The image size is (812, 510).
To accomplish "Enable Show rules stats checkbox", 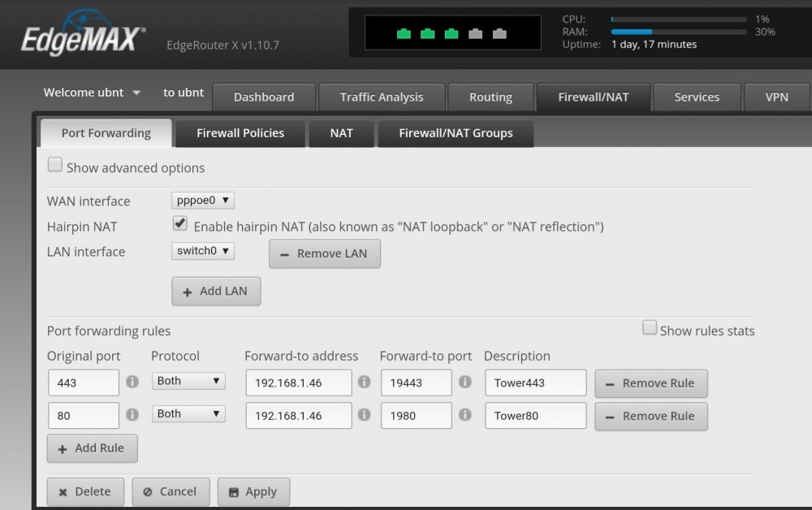I will point(650,328).
